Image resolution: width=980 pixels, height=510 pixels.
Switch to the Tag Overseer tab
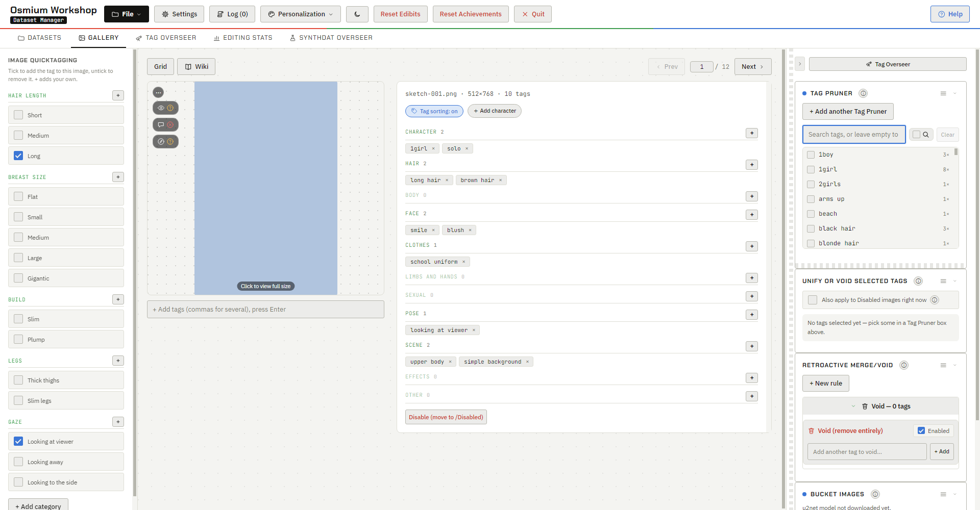[166, 38]
